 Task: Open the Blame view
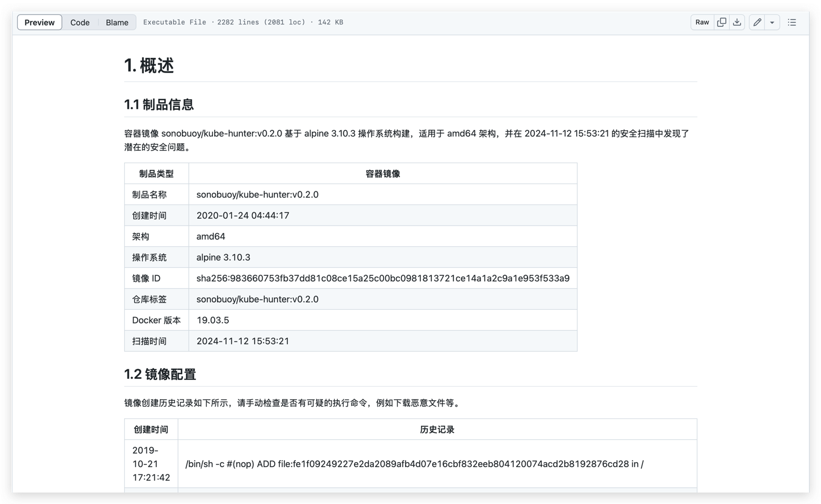[117, 23]
